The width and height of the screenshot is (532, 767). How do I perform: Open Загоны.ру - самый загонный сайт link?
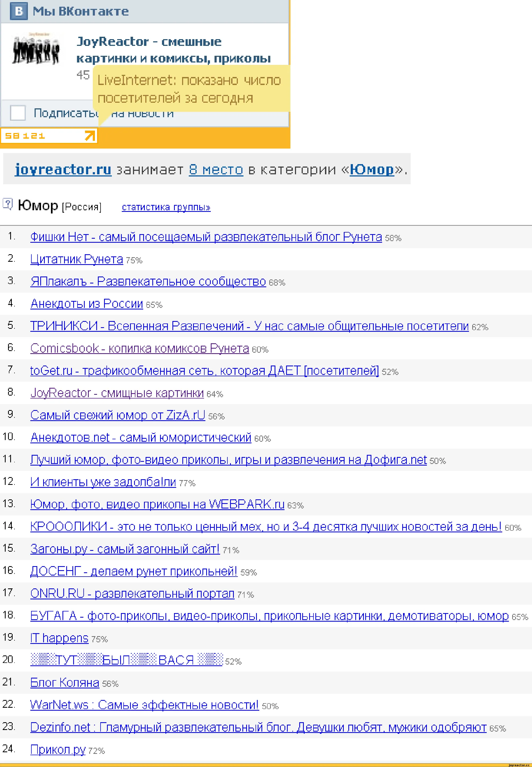click(125, 549)
